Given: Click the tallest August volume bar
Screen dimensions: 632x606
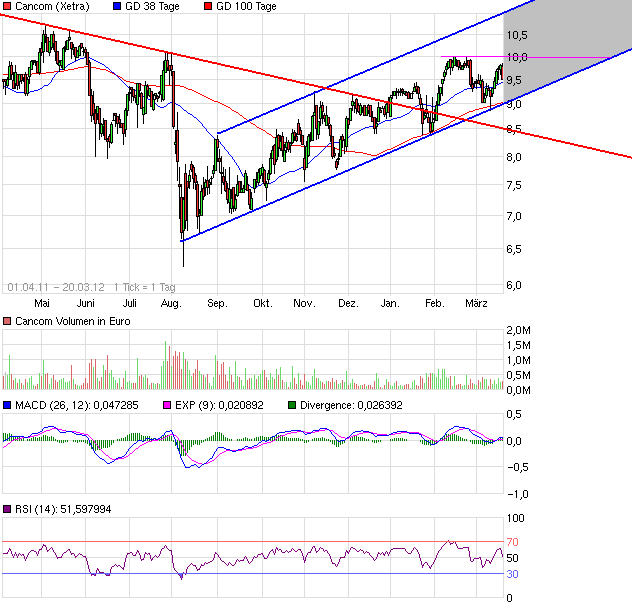Looking at the screenshot, I should [165, 365].
